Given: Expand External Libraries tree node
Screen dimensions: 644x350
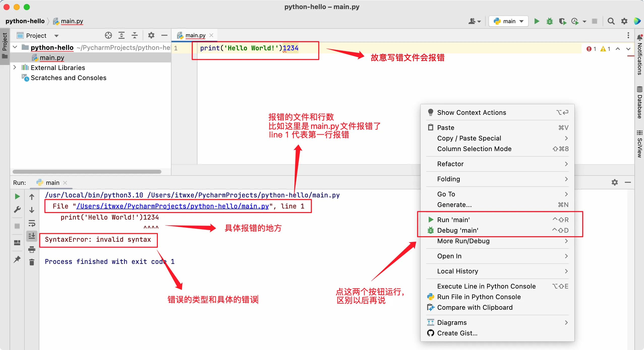Looking at the screenshot, I should pyautogui.click(x=15, y=67).
